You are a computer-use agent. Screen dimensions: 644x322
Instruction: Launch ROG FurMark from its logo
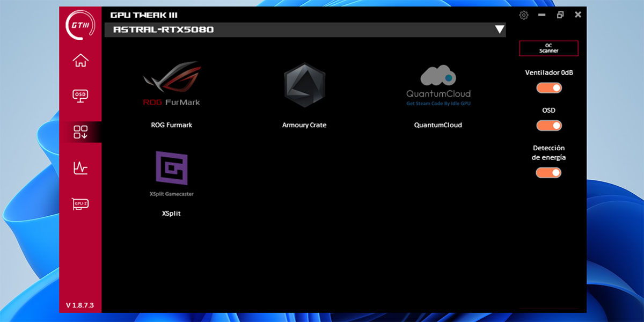[x=172, y=83]
